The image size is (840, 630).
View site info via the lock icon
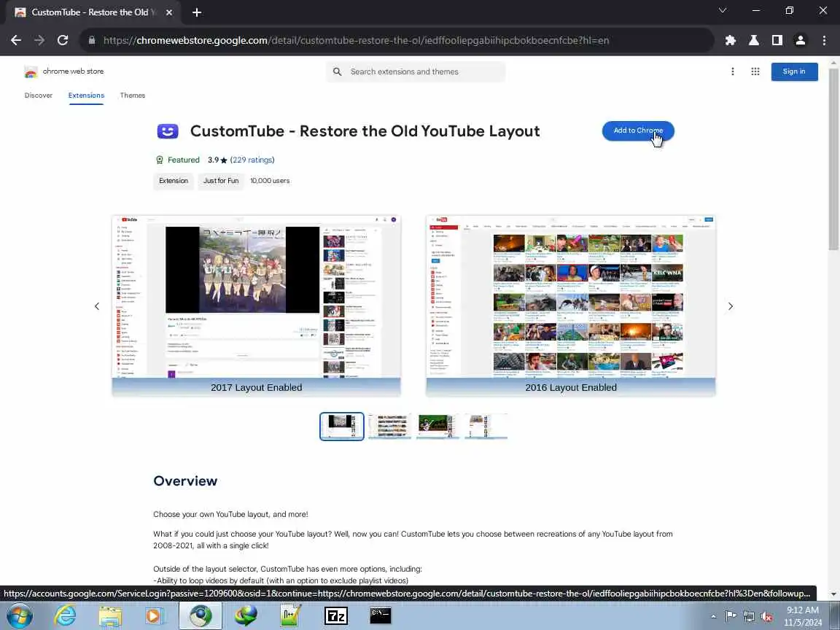click(92, 40)
